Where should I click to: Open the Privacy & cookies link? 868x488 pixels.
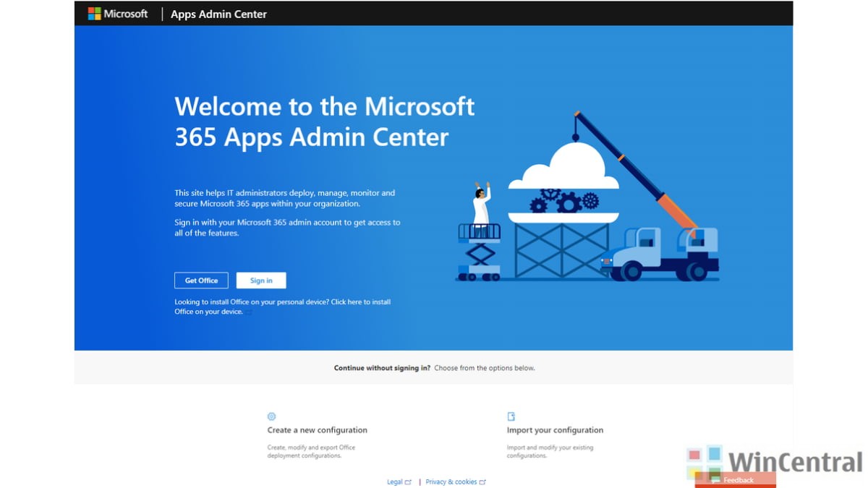click(x=451, y=482)
